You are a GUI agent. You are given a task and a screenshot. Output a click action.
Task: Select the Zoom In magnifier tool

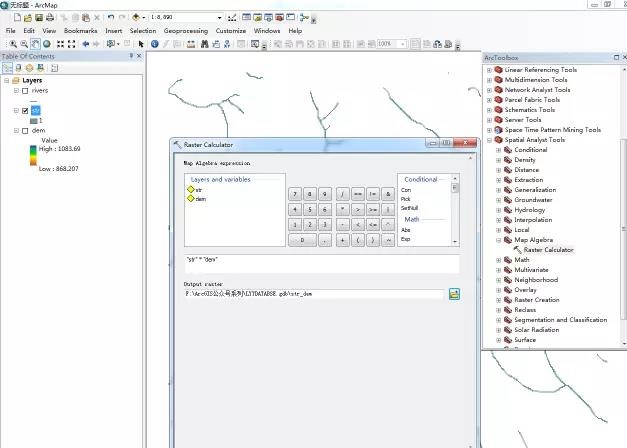pyautogui.click(x=13, y=44)
